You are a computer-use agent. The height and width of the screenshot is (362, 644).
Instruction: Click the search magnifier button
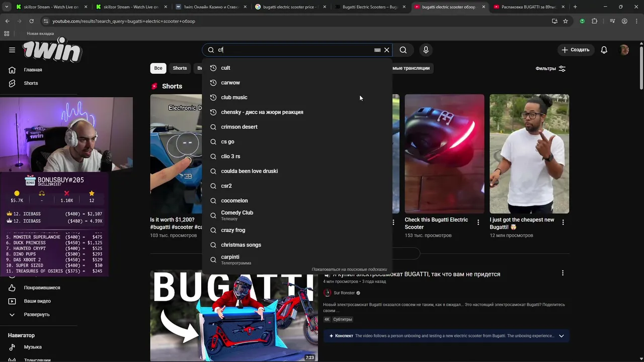point(403,50)
